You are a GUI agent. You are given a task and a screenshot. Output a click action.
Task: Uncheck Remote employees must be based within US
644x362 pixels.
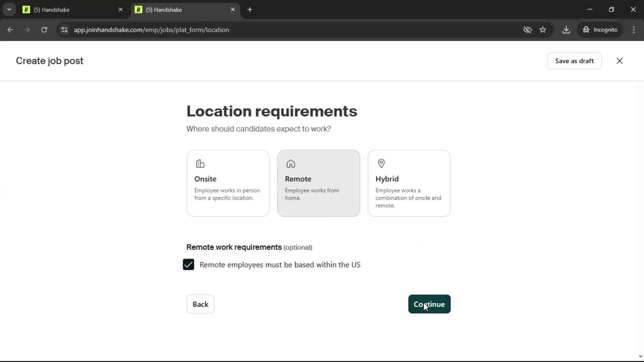[x=189, y=264]
